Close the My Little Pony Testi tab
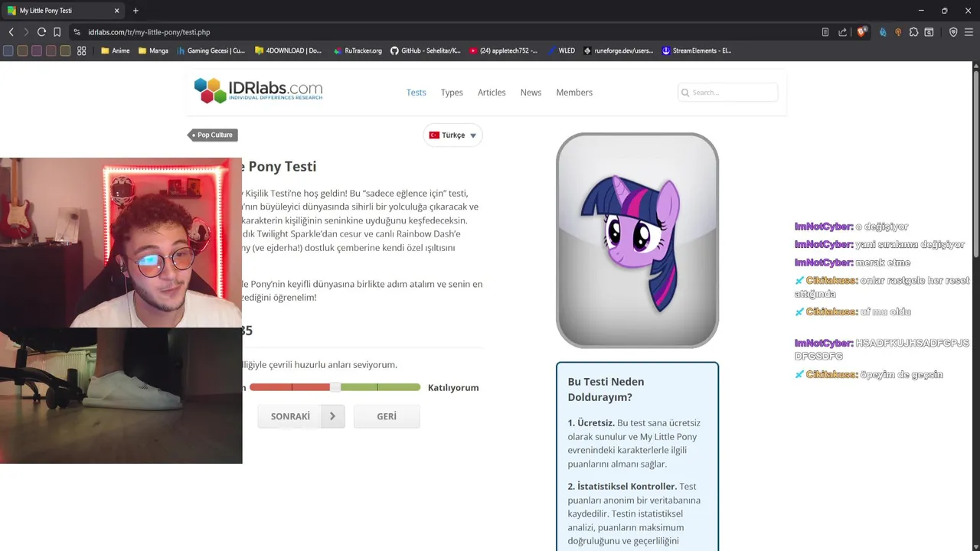This screenshot has width=980, height=551. pyautogui.click(x=116, y=11)
